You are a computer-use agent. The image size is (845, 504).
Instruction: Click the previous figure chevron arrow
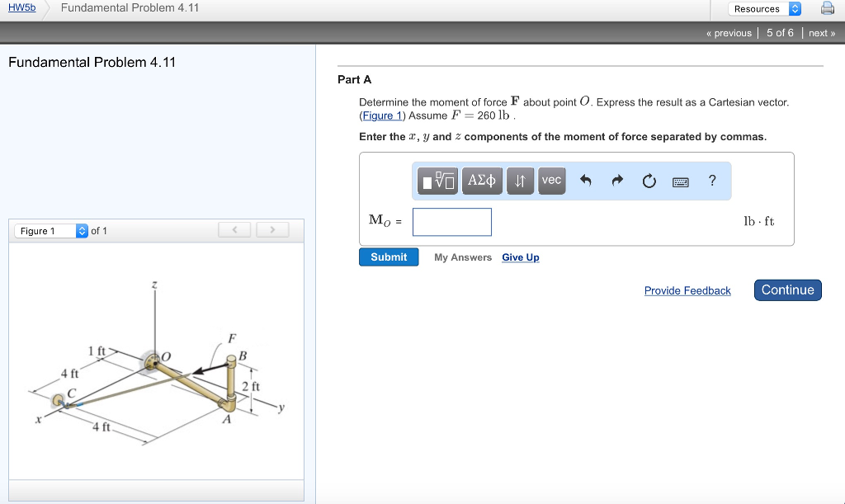[x=234, y=230]
